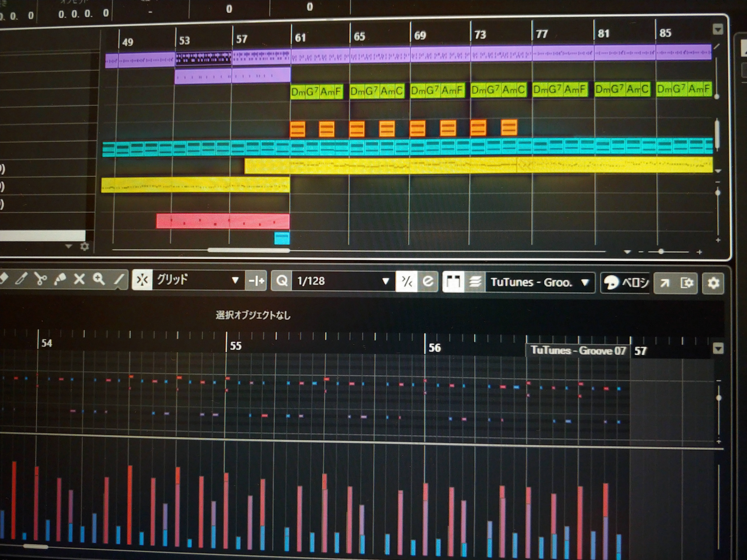The image size is (747, 560).
Task: Select the small blue part below pink part
Action: (282, 238)
